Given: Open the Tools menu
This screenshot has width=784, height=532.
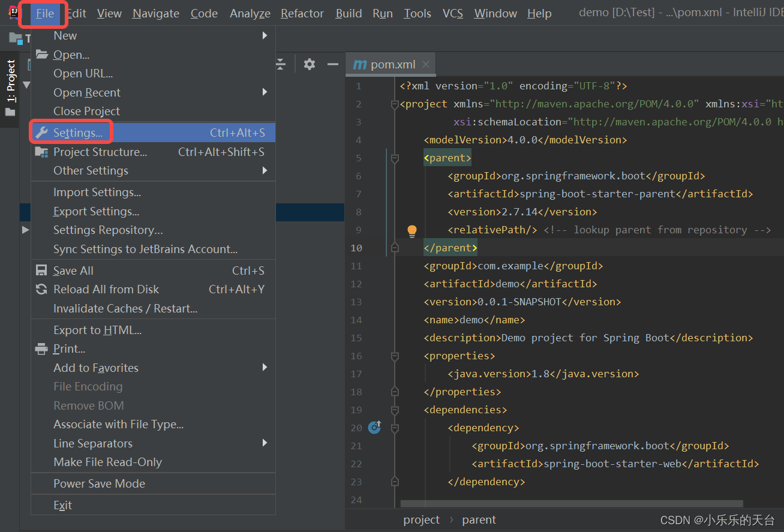Looking at the screenshot, I should pyautogui.click(x=417, y=13).
